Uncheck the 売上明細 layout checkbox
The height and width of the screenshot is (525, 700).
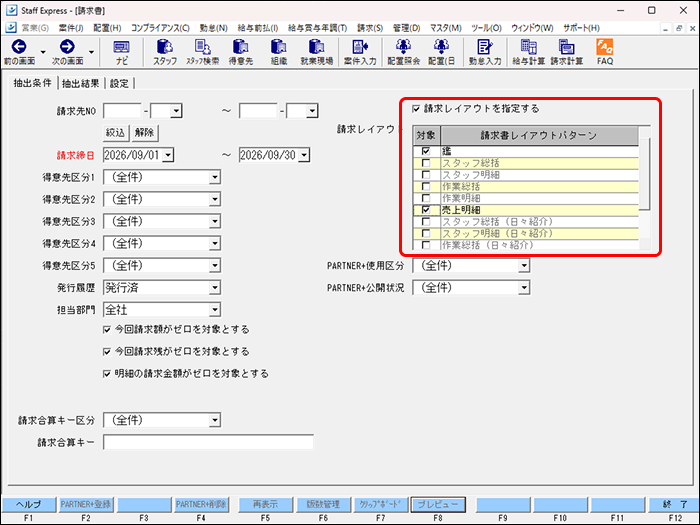point(426,209)
